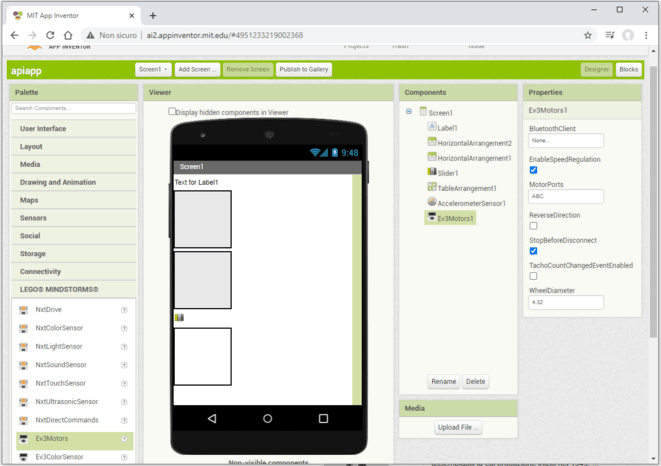Click the WheelDiameter input field
Image resolution: width=661 pixels, height=466 pixels.
tap(566, 302)
